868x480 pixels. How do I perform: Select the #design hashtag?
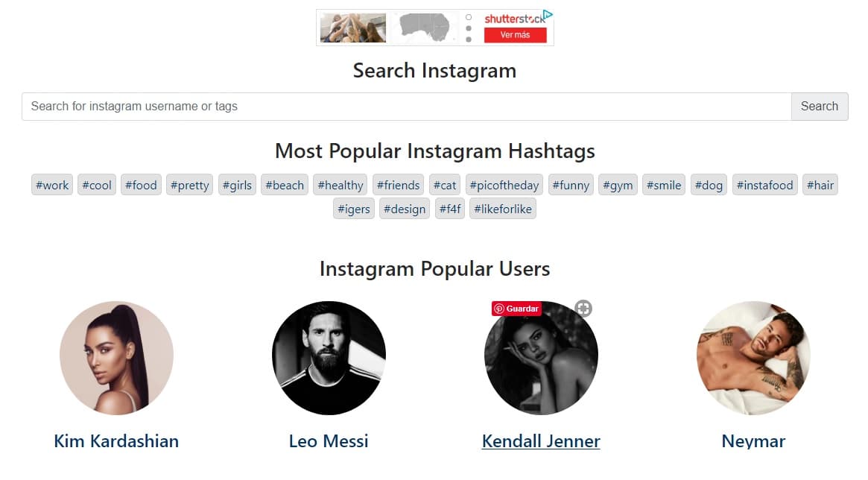[x=405, y=209]
